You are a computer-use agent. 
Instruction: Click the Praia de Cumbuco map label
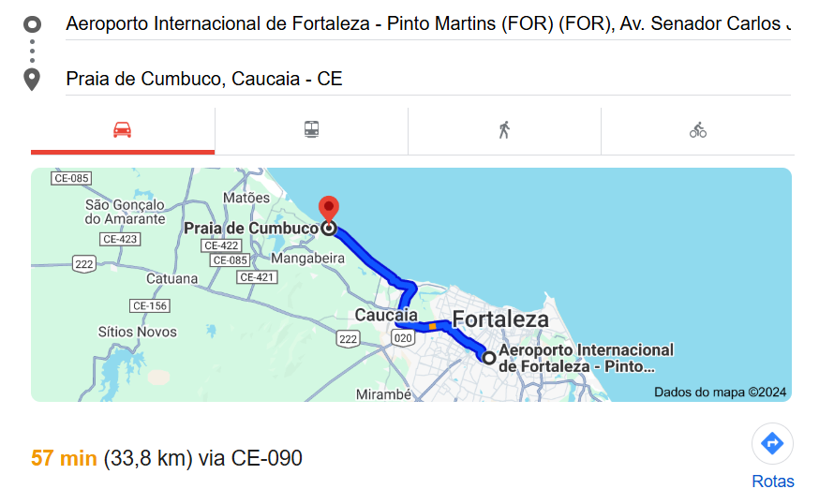tap(251, 228)
